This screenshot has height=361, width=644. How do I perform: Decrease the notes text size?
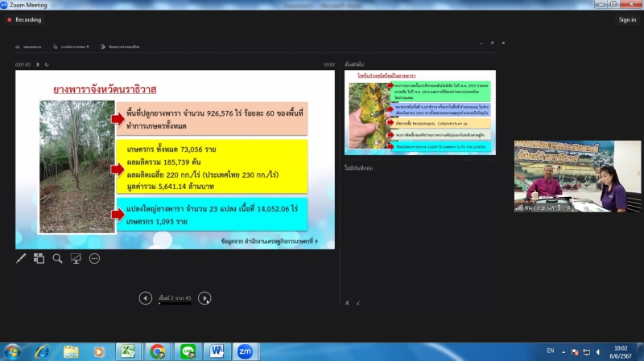coord(357,303)
